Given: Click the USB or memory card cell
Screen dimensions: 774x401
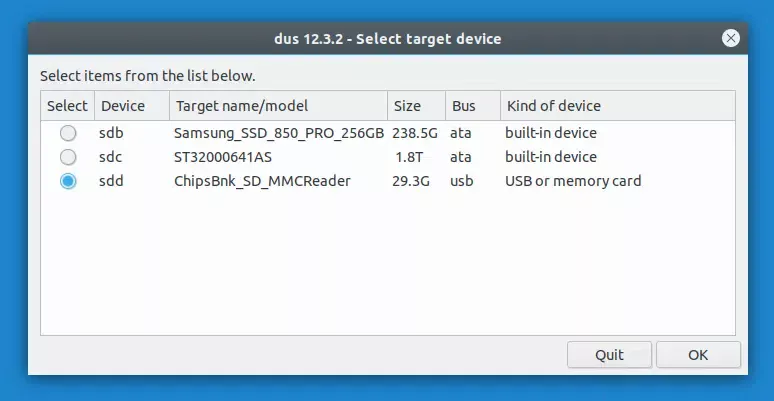Looking at the screenshot, I should tap(572, 181).
